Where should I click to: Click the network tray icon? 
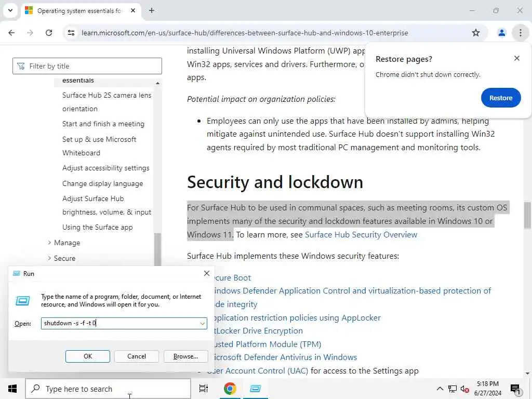(x=453, y=389)
